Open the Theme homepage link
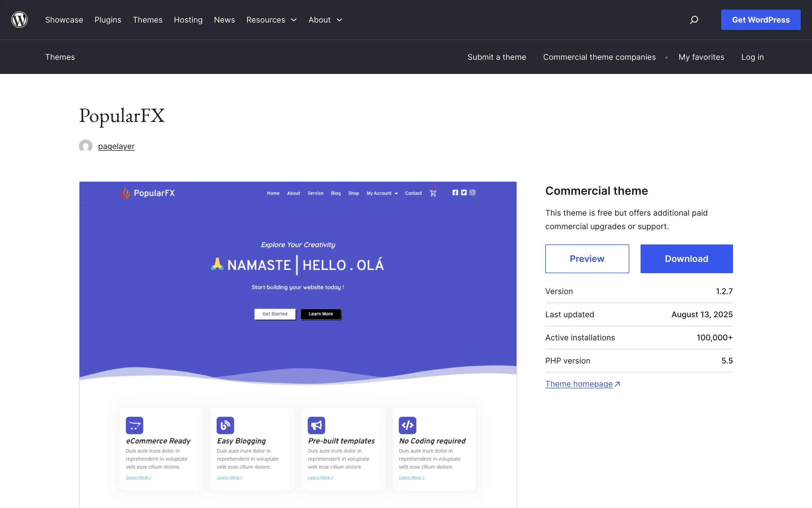812x508 pixels. pyautogui.click(x=579, y=384)
